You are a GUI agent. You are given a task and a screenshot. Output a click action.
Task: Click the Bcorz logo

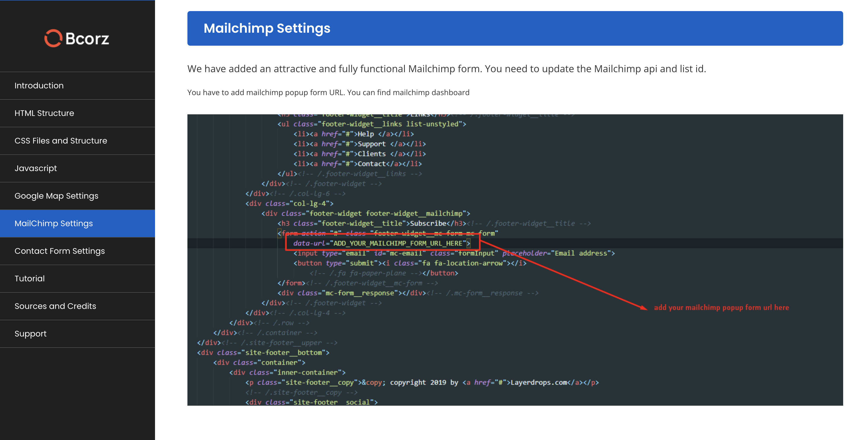(x=77, y=38)
